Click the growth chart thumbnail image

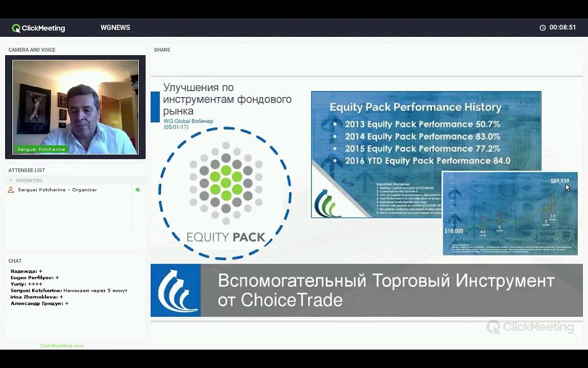[x=510, y=213]
